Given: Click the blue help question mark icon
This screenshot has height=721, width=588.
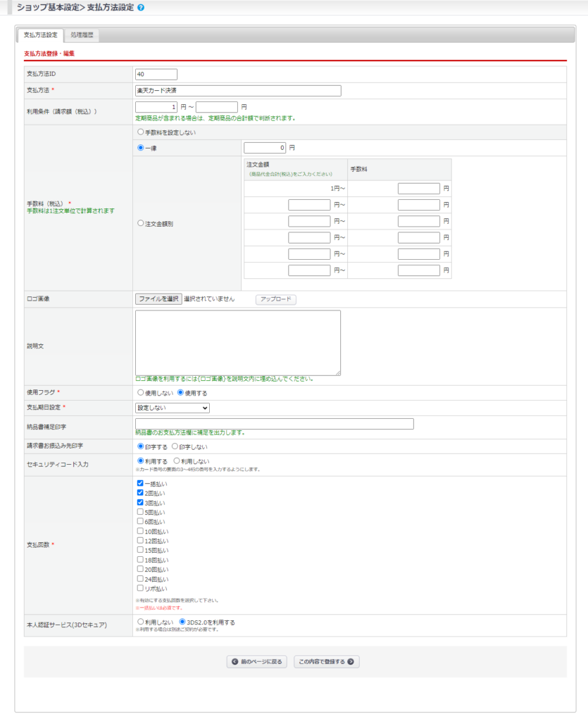Looking at the screenshot, I should (x=141, y=7).
